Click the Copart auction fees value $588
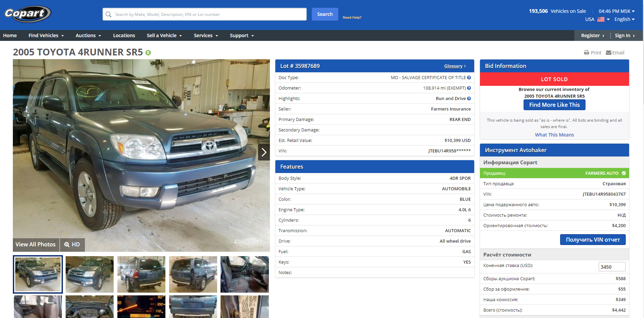 tap(620, 279)
